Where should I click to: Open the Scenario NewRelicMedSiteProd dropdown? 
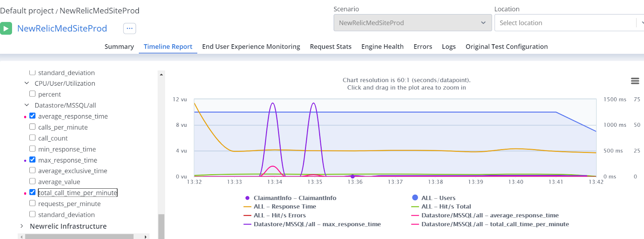click(x=413, y=23)
